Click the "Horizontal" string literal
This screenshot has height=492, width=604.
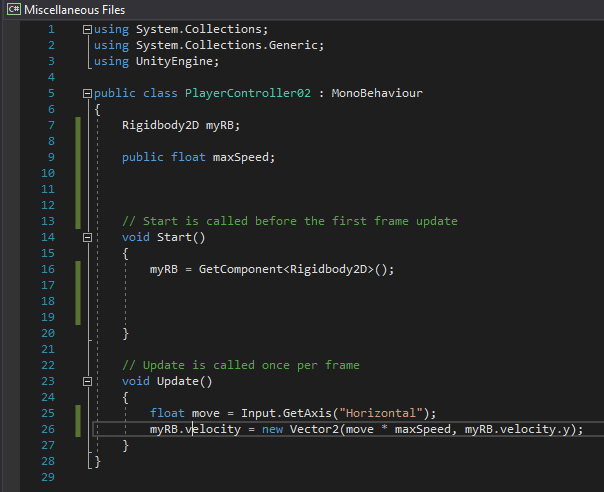tap(380, 413)
